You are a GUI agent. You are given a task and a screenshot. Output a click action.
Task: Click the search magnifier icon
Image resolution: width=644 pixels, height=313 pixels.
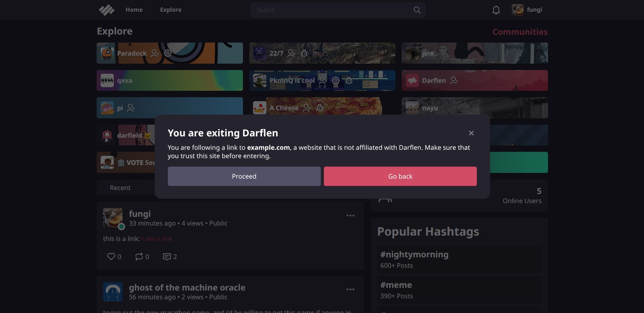[x=417, y=10]
